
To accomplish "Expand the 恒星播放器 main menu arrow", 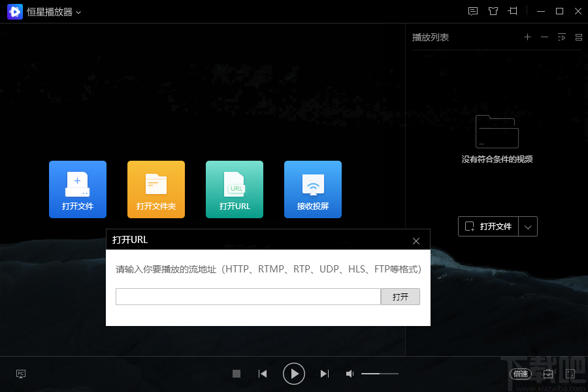I will 78,12.
